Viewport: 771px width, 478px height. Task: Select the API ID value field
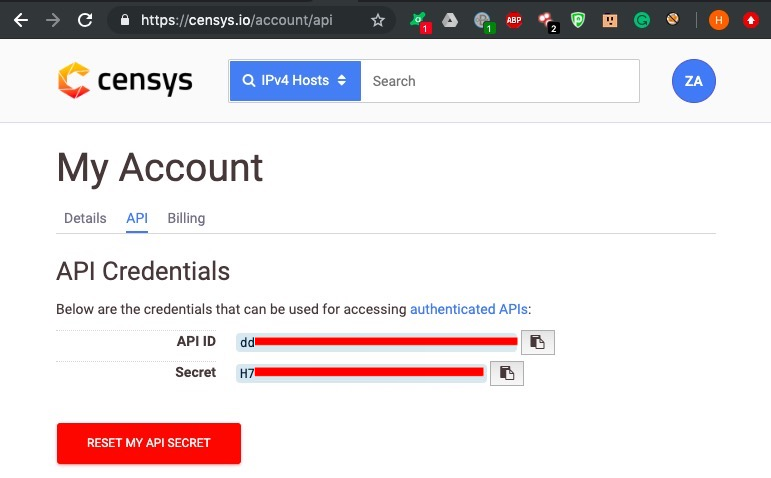377,342
